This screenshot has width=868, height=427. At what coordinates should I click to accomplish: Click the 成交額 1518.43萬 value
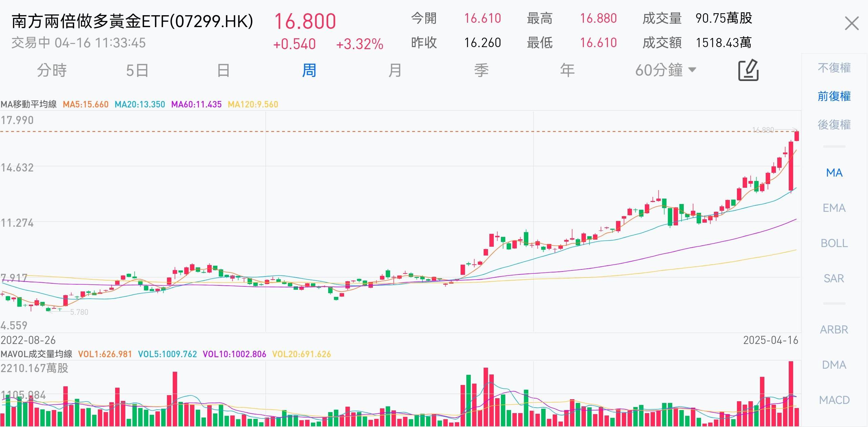723,43
